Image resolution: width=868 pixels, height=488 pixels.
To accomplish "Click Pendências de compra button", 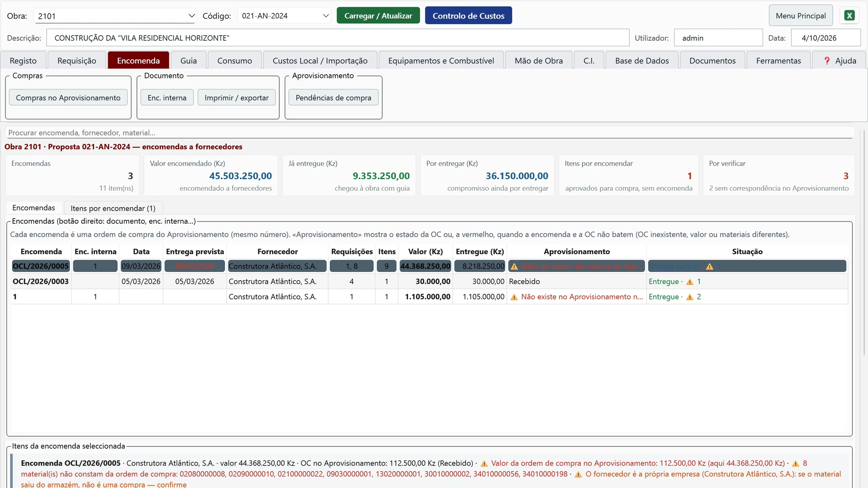I will tap(333, 97).
